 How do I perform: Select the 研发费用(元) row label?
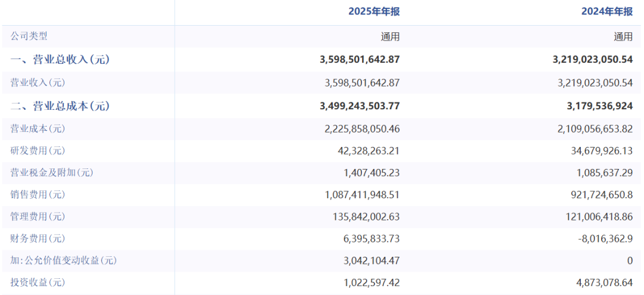[x=38, y=151]
